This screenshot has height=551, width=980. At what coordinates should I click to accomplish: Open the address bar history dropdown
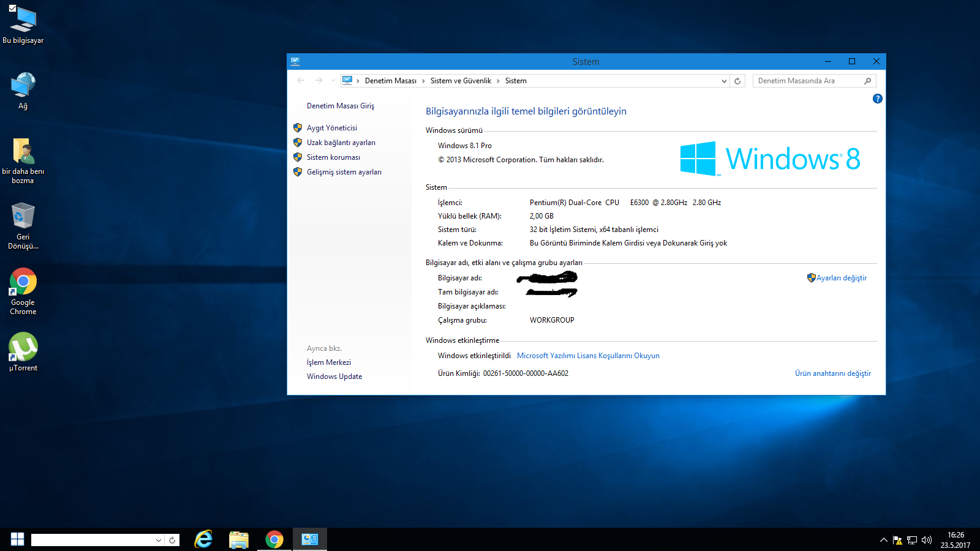click(724, 81)
